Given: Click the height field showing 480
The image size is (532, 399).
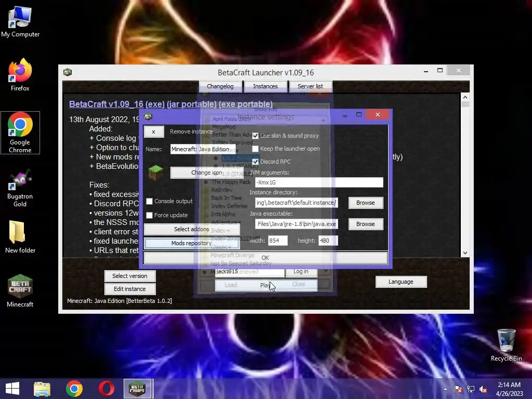Looking at the screenshot, I should (328, 241).
